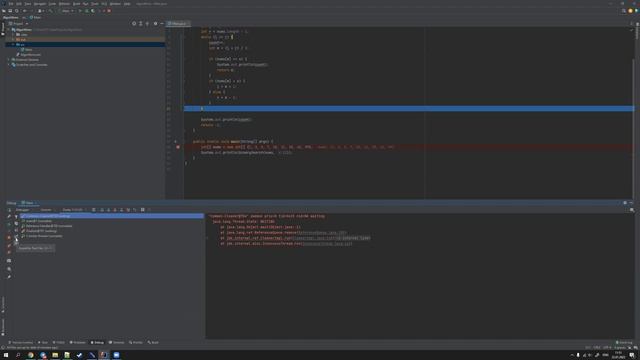The width and height of the screenshot is (640, 360).
Task: Click the Resume Program icon in the debug sidebar
Action: 9,224
